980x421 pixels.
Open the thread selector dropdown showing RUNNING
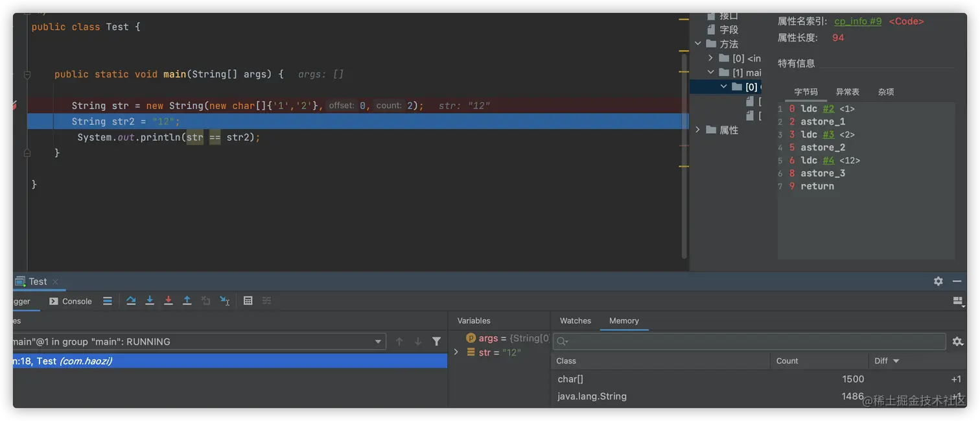click(x=378, y=341)
